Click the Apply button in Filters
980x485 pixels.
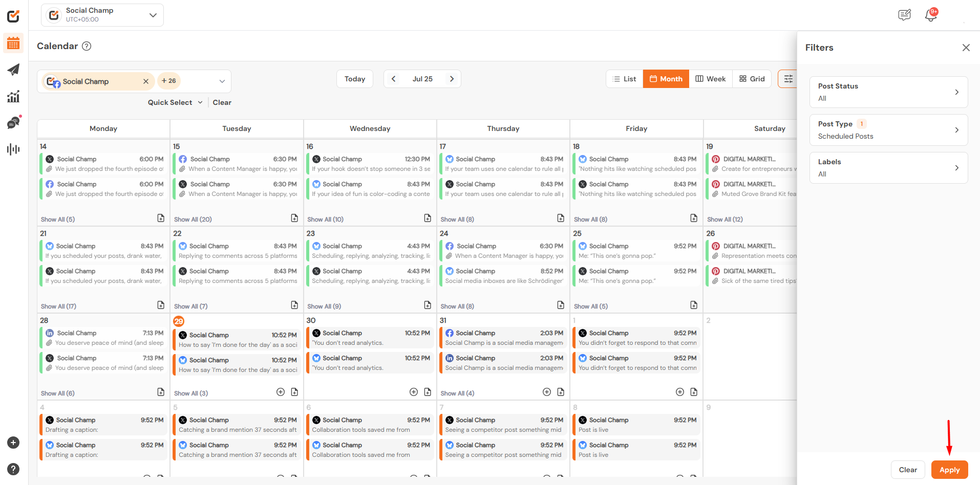[x=949, y=470]
